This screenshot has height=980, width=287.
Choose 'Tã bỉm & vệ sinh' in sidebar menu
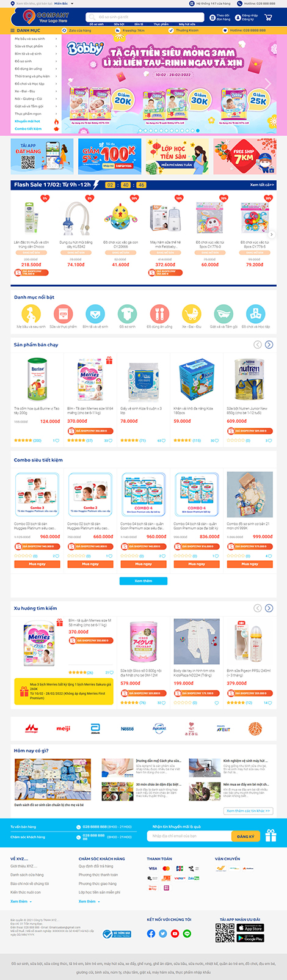[x=37, y=54]
